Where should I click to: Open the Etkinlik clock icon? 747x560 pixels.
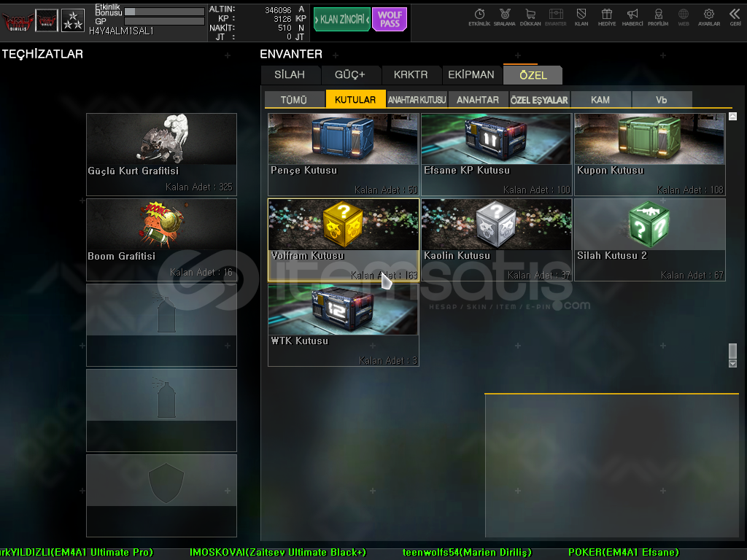(479, 17)
